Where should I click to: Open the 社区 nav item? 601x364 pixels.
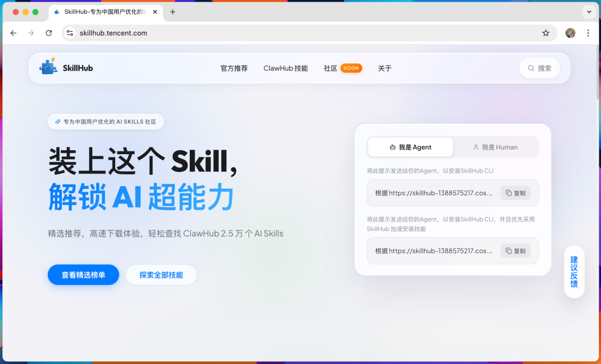[331, 68]
